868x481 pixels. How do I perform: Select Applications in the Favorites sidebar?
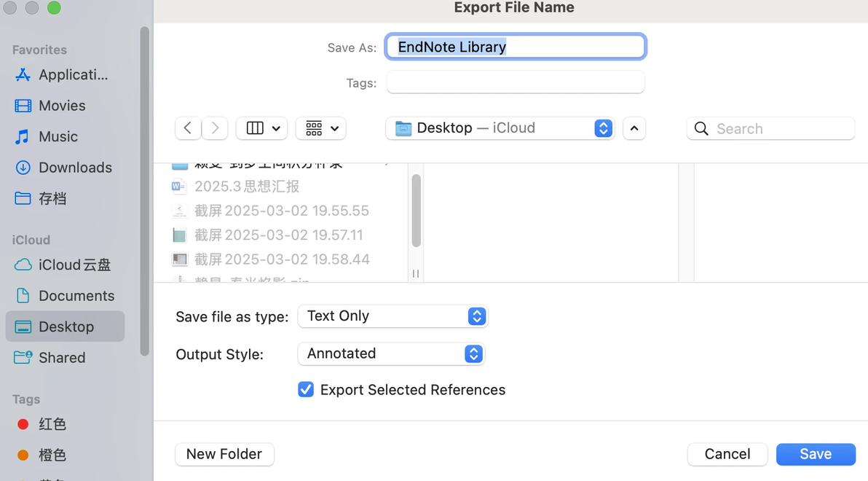pos(72,75)
